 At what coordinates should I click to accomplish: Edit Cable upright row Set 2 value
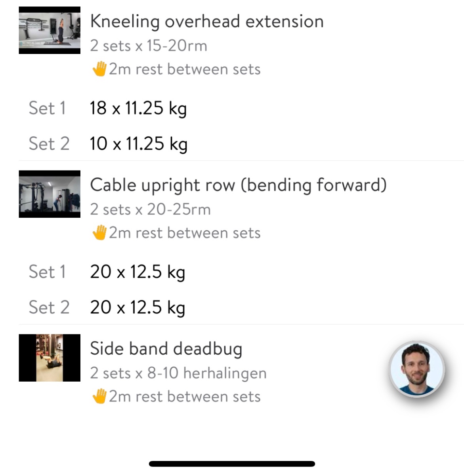coord(137,307)
